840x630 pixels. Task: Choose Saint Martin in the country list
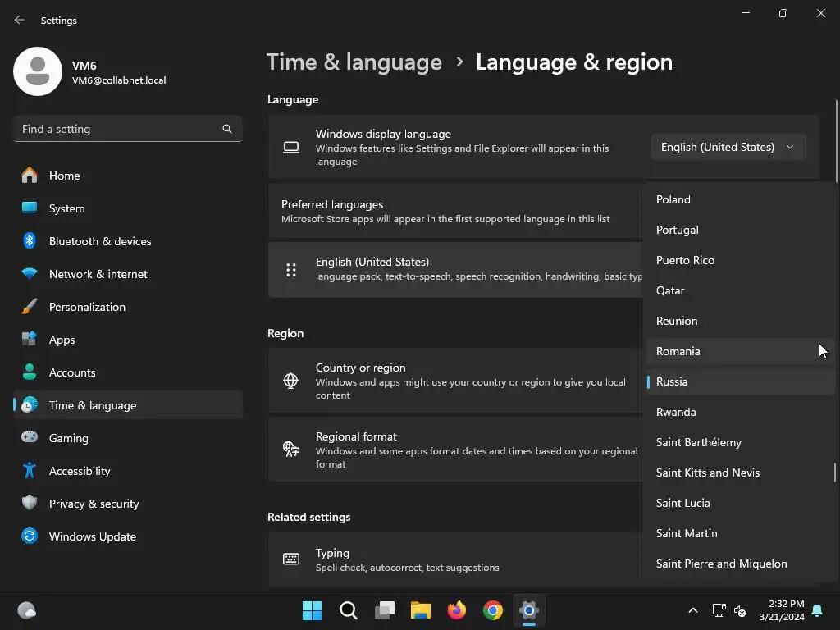pos(741,533)
